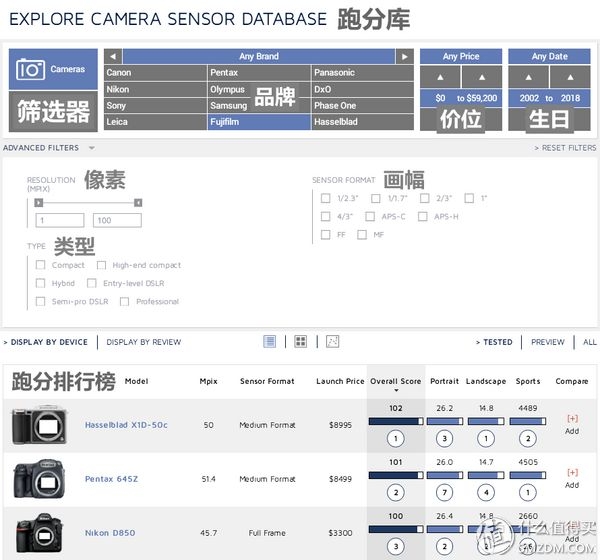Click right date arrow under Any Date
The width and height of the screenshot is (600, 560).
pos(570,77)
